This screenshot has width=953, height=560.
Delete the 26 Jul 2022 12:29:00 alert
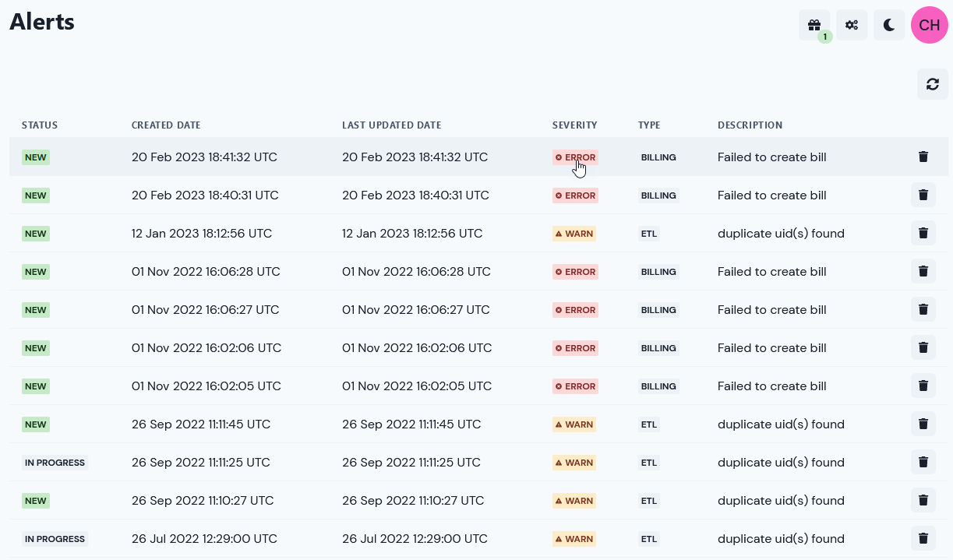click(x=923, y=538)
